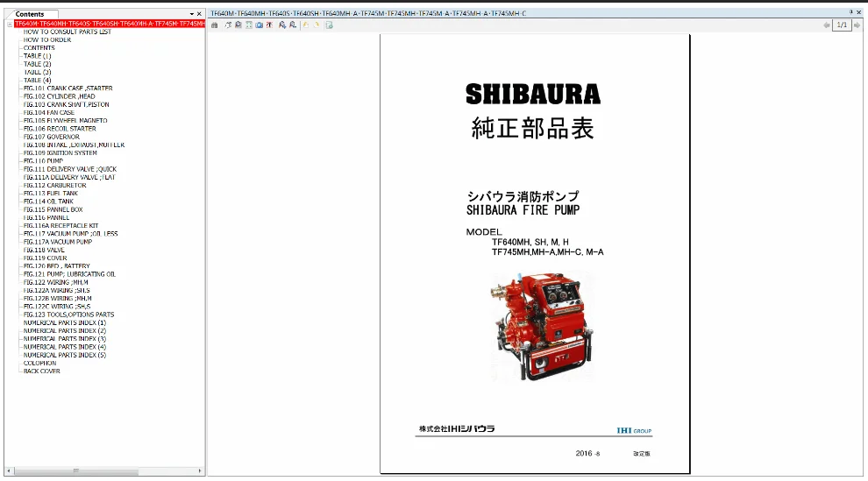The width and height of the screenshot is (868, 481).
Task: Open FIG.120 BED, BATTERY
Action: (x=56, y=266)
